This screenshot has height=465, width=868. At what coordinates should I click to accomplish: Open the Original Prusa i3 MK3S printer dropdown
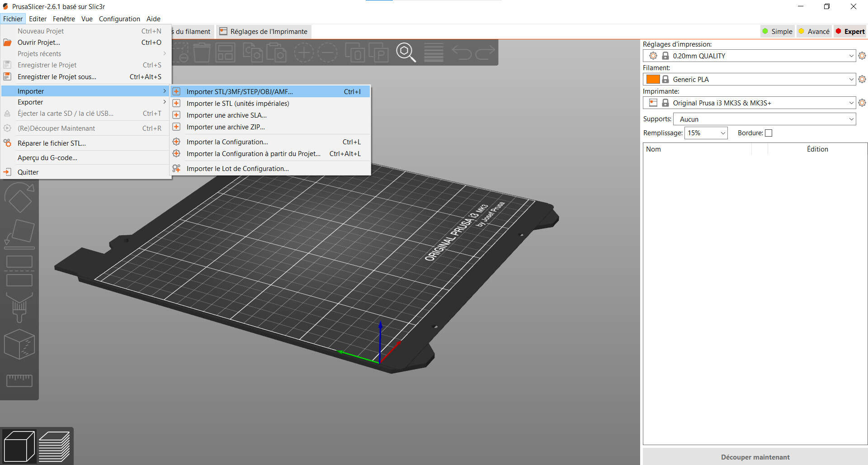(749, 103)
